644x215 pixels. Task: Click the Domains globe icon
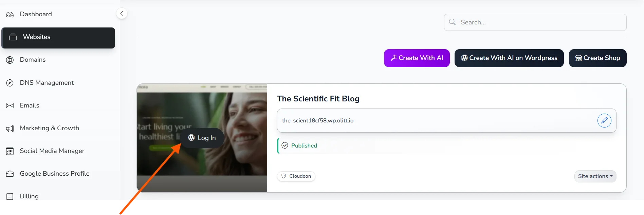(x=10, y=60)
